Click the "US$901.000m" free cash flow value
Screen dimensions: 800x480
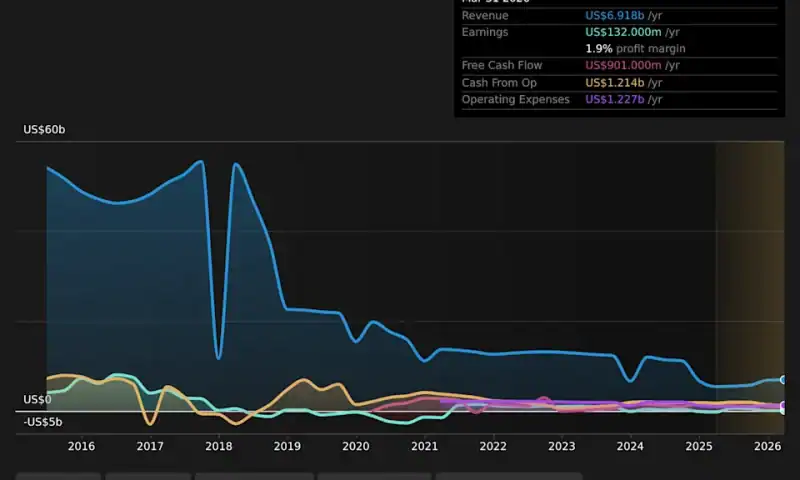(623, 65)
